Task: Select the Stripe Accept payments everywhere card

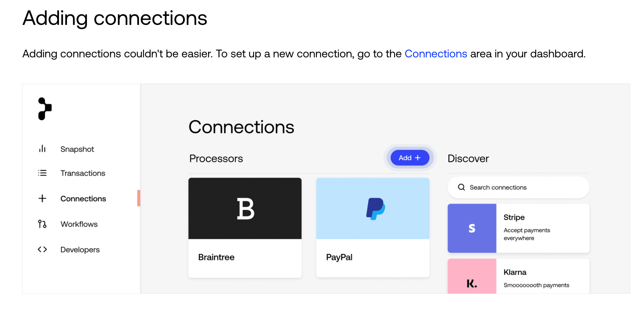Action: (518, 228)
